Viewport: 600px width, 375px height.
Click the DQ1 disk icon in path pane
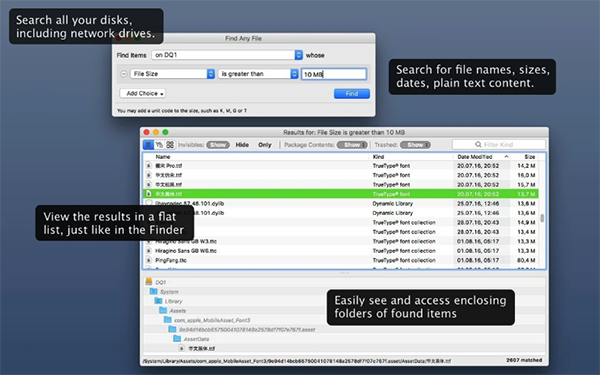(149, 282)
